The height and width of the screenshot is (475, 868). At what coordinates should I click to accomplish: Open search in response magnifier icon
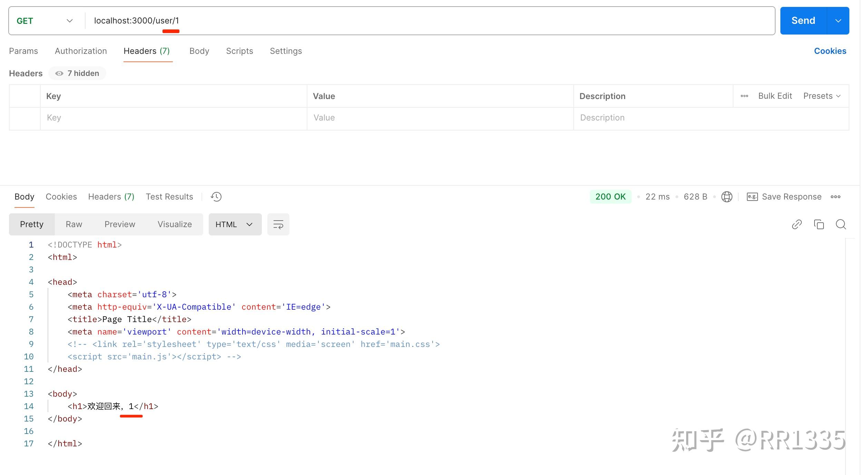841,224
